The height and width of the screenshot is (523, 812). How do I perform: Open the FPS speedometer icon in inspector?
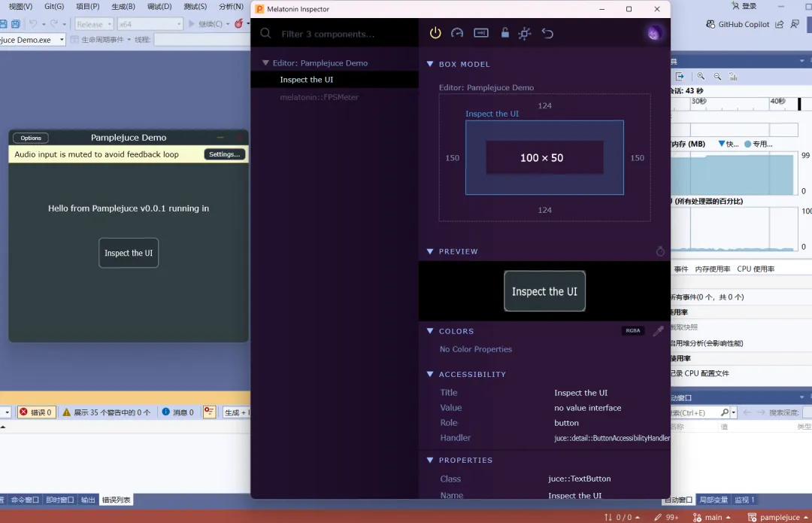tap(457, 33)
